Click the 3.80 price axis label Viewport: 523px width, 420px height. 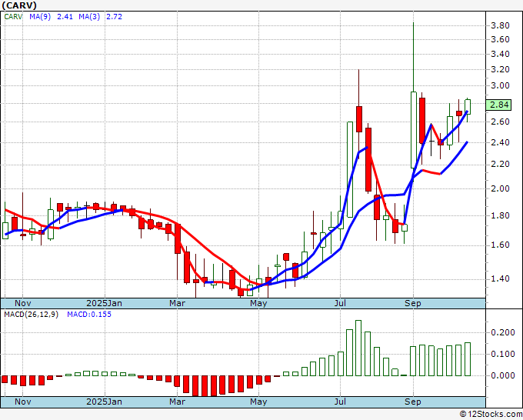(499, 26)
